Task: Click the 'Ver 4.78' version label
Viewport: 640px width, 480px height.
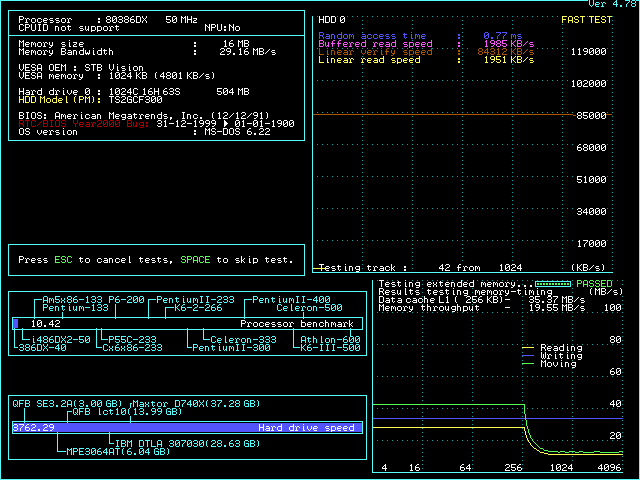Action: pyautogui.click(x=614, y=4)
